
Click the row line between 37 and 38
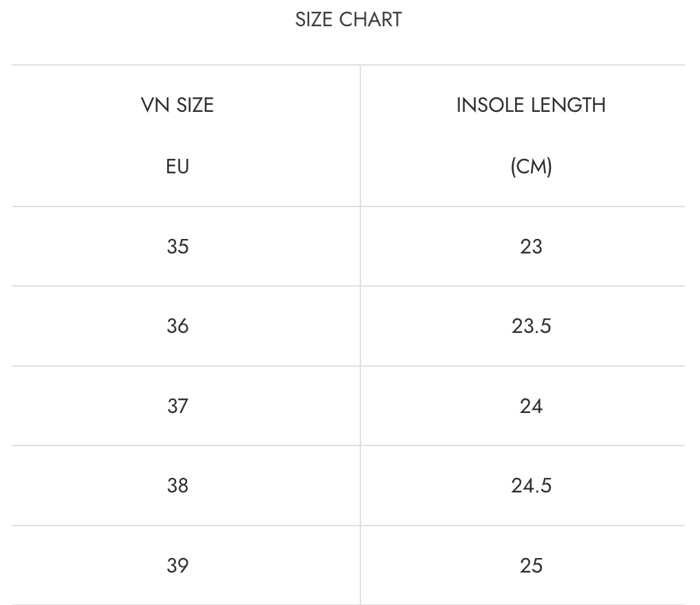point(348,445)
